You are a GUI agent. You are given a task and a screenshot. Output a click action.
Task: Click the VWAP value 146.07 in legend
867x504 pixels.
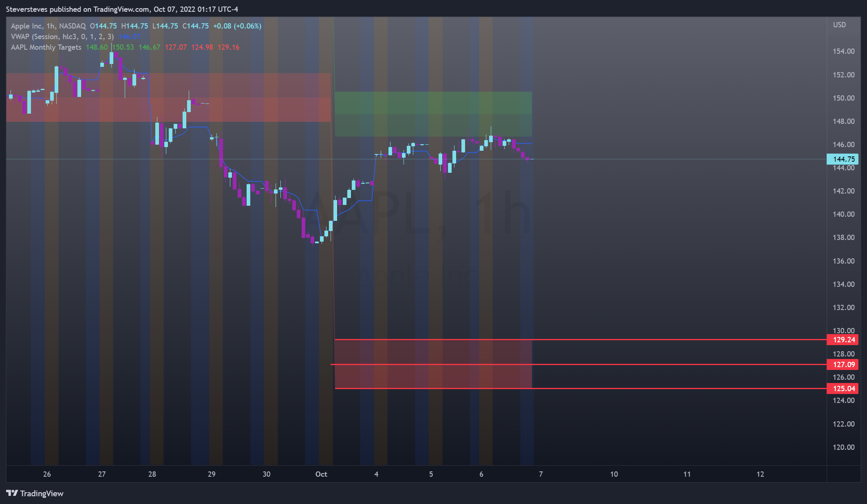click(129, 37)
